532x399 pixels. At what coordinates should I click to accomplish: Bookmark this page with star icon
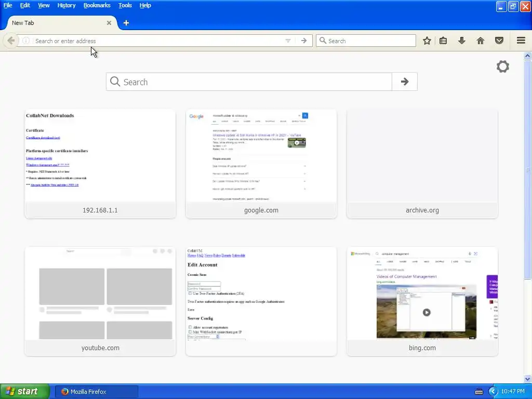point(427,41)
